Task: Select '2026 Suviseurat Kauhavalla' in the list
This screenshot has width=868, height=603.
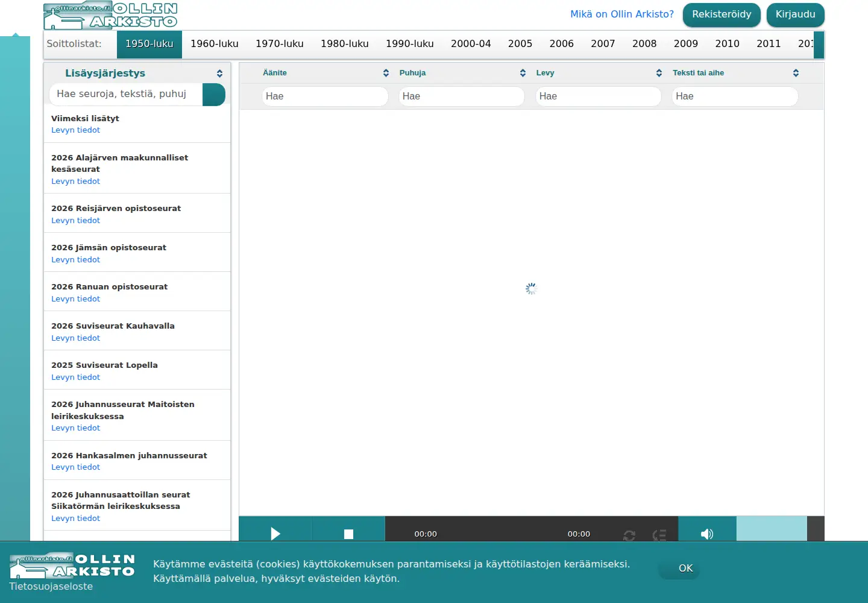Action: [x=113, y=326]
